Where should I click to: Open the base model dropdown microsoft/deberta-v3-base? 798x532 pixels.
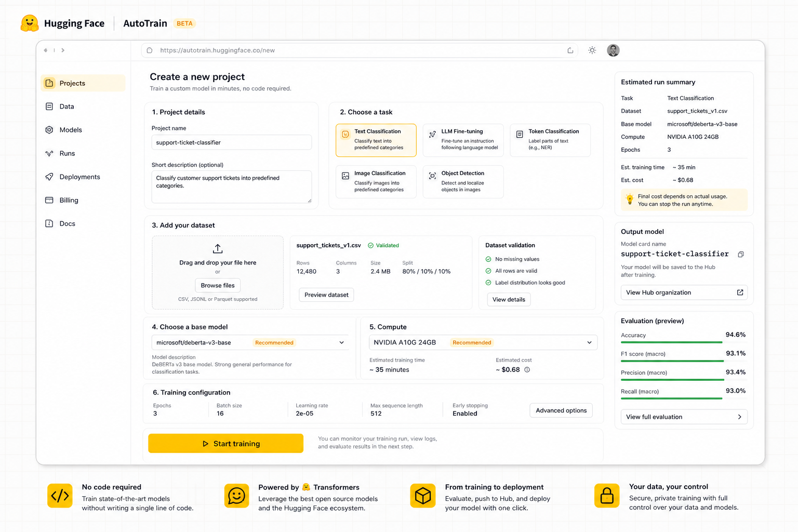click(250, 342)
